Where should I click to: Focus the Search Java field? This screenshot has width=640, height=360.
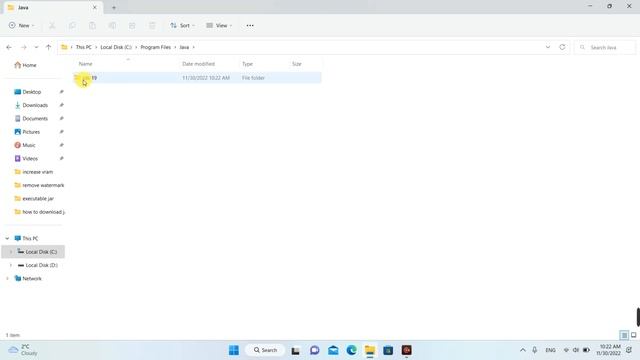pos(605,47)
